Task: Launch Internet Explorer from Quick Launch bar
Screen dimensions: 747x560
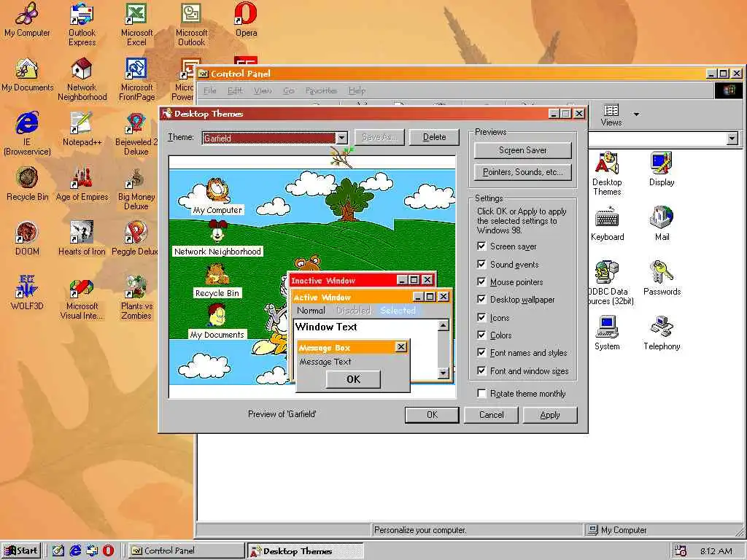Action: click(75, 551)
